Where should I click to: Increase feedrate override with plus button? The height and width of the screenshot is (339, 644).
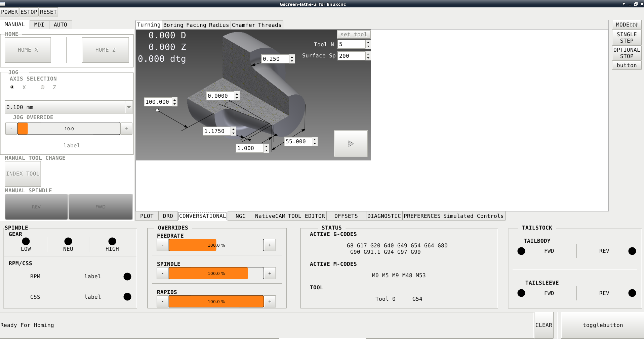tap(270, 245)
